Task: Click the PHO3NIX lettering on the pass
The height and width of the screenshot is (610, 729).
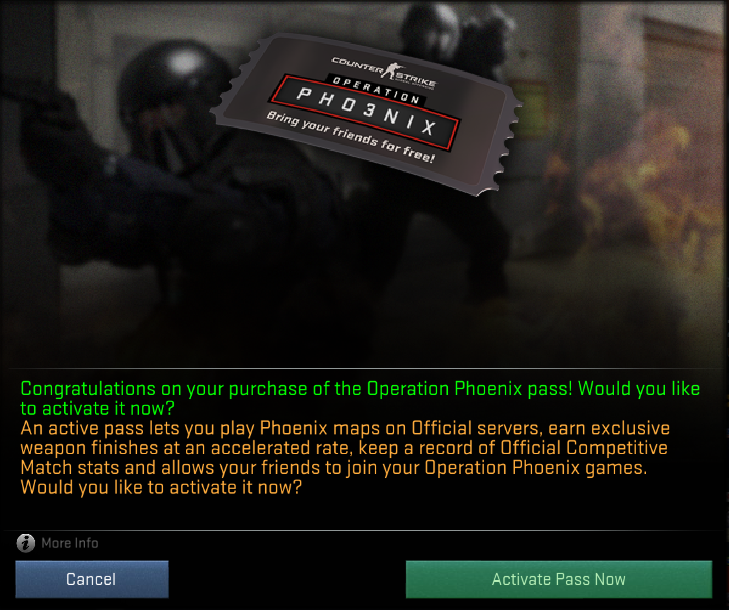Action: tap(367, 112)
